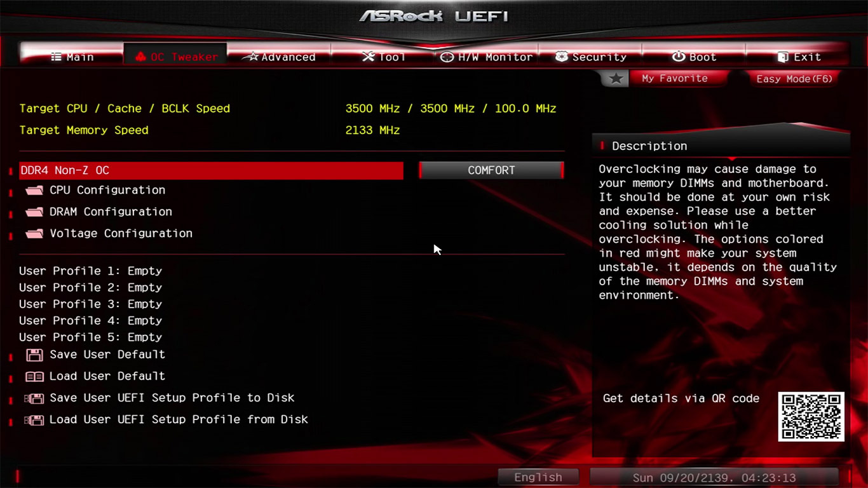Click the 3500 MHz / 3500 MHz / 100.0 MHz value
The image size is (868, 488).
[x=451, y=109]
